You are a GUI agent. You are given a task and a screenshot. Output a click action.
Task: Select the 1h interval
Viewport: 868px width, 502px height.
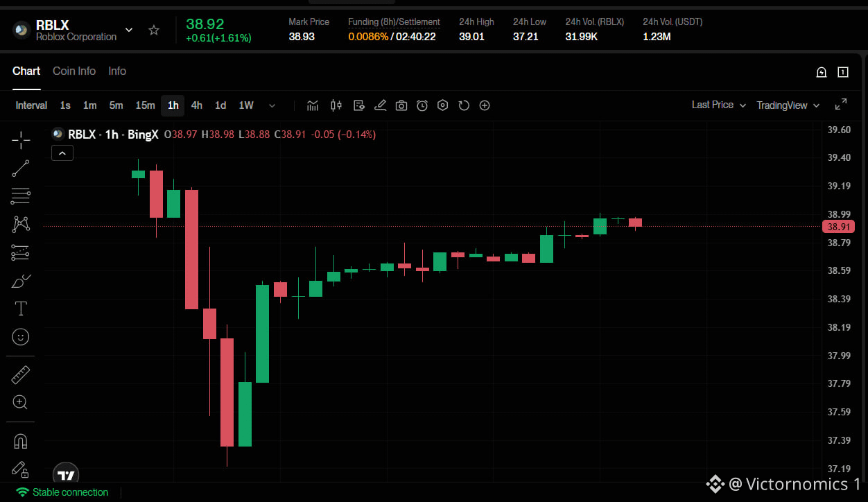pyautogui.click(x=173, y=105)
